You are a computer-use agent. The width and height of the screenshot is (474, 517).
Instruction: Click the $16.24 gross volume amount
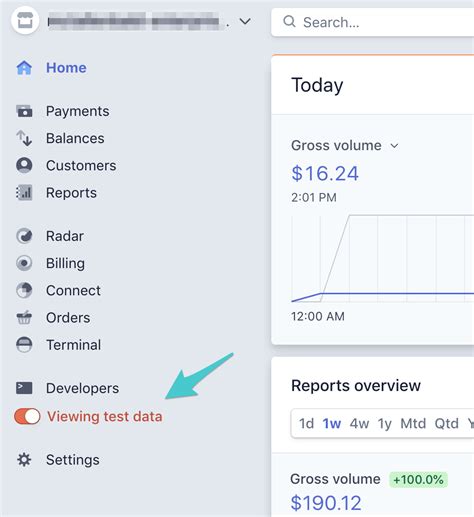point(325,173)
